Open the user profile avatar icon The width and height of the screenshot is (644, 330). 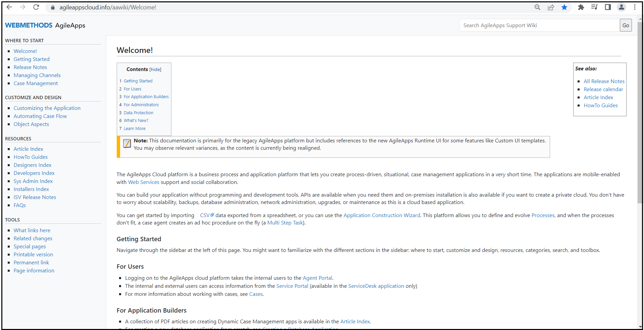click(621, 7)
